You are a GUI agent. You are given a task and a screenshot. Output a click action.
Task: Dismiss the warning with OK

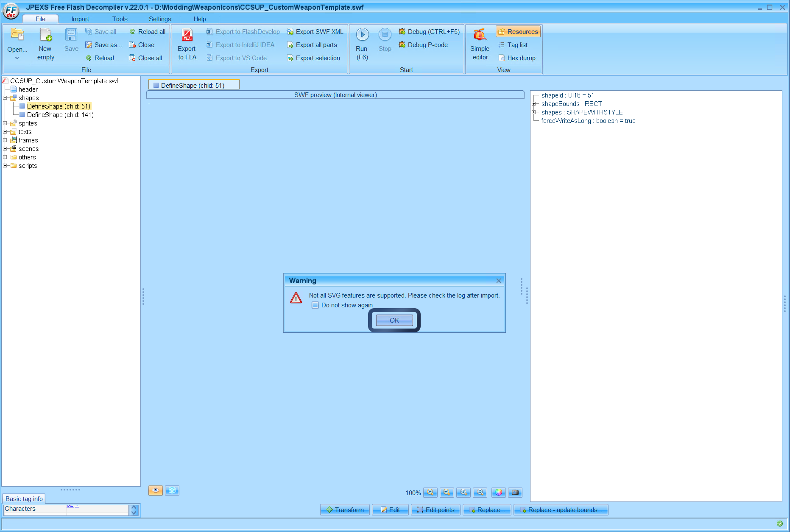pos(394,320)
